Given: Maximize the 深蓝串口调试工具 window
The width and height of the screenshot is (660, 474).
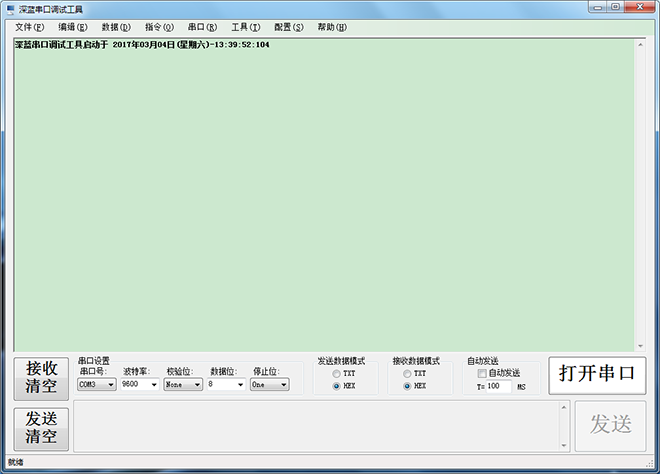Looking at the screenshot, I should click(x=615, y=7).
